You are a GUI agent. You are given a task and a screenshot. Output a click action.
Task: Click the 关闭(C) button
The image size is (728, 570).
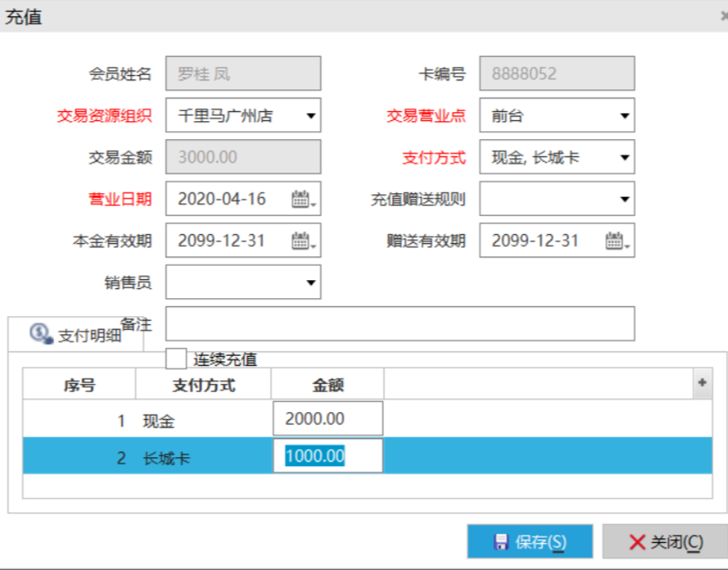pyautogui.click(x=665, y=542)
